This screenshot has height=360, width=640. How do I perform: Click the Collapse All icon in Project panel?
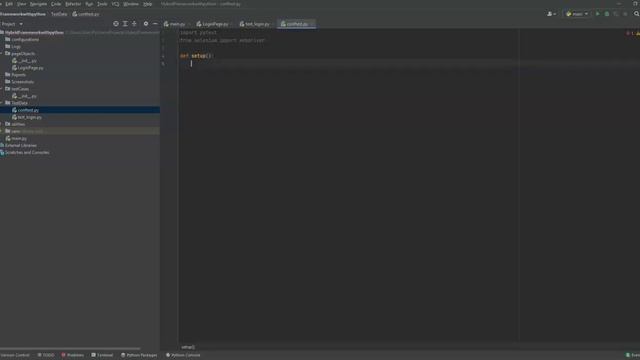(x=134, y=24)
